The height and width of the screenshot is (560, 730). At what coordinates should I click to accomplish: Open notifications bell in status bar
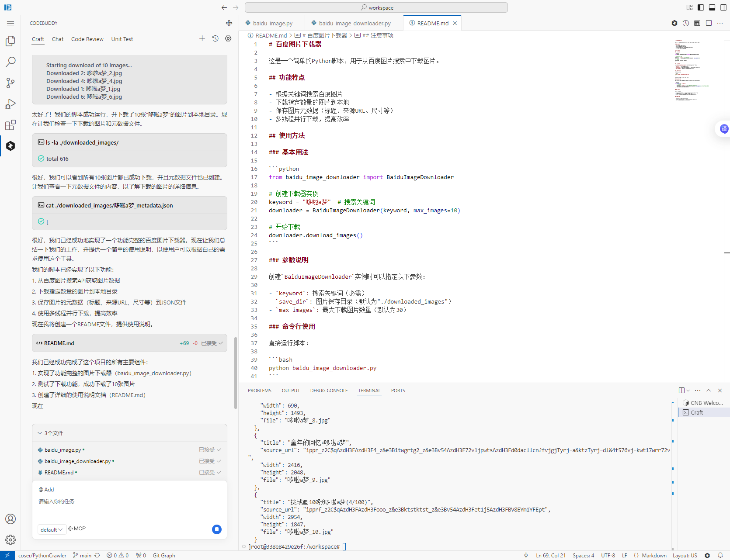pyautogui.click(x=720, y=556)
